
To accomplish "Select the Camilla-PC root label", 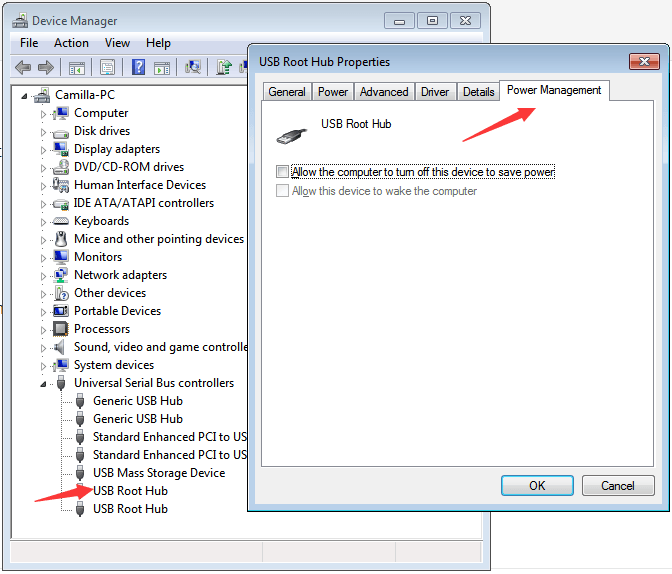I will 85,95.
